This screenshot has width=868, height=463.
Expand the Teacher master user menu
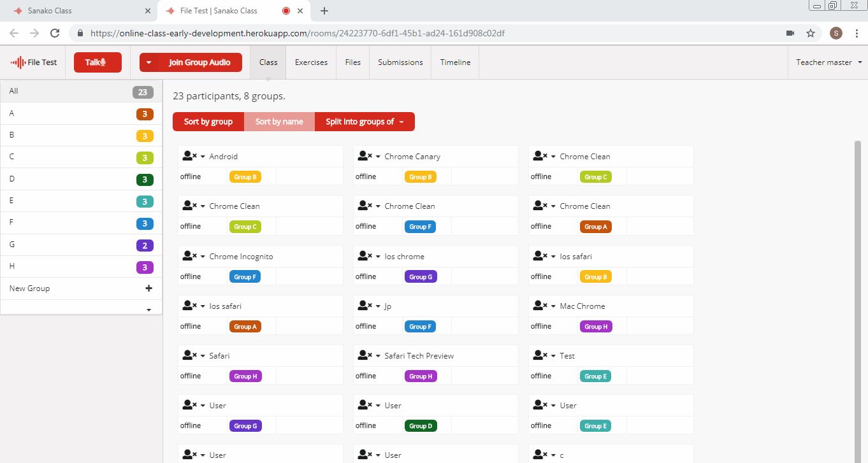[x=828, y=62]
